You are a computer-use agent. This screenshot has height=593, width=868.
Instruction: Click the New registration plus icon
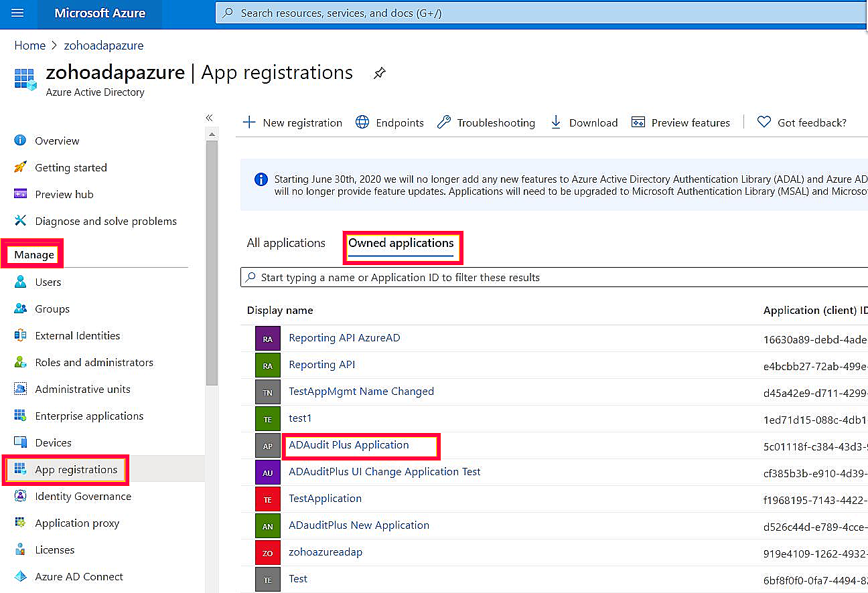click(x=249, y=122)
